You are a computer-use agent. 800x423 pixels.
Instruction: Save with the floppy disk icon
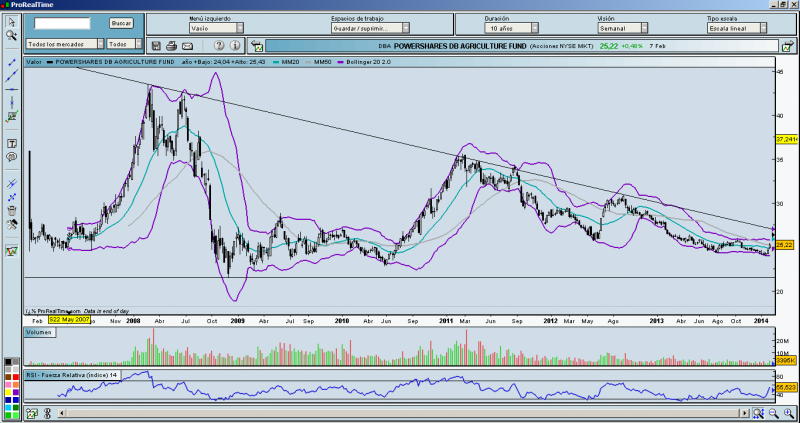pyautogui.click(x=156, y=46)
